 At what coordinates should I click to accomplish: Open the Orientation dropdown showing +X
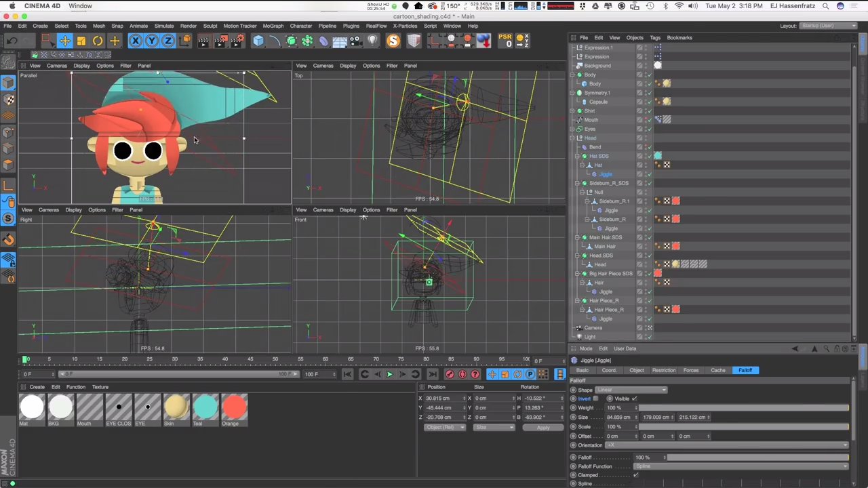(727, 445)
